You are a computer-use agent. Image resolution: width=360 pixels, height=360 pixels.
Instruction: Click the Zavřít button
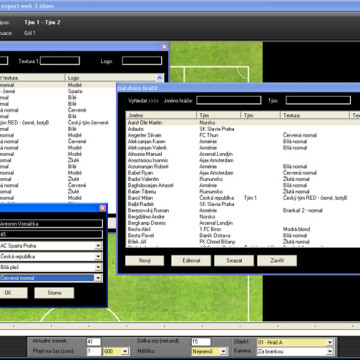pyautogui.click(x=277, y=261)
